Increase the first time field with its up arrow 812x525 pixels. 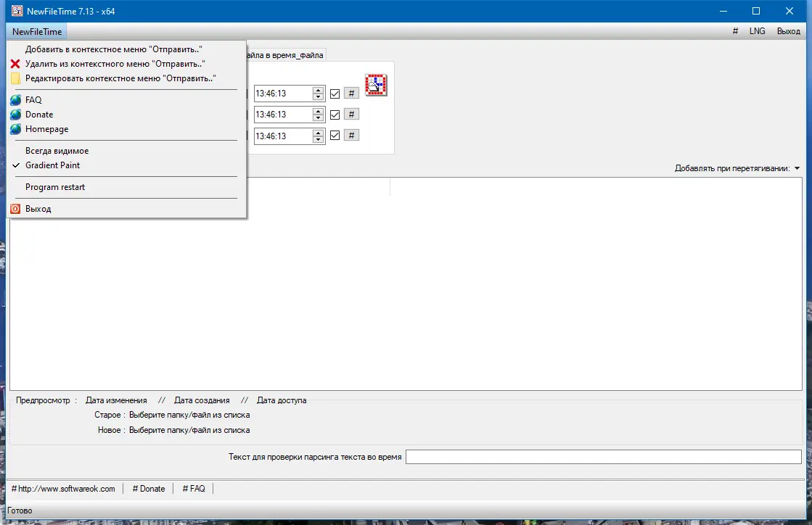[318, 90]
